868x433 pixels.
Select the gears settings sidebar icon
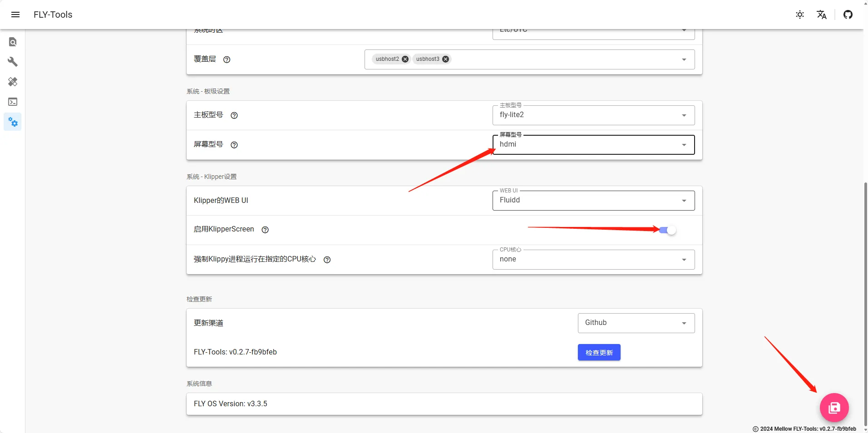(13, 122)
